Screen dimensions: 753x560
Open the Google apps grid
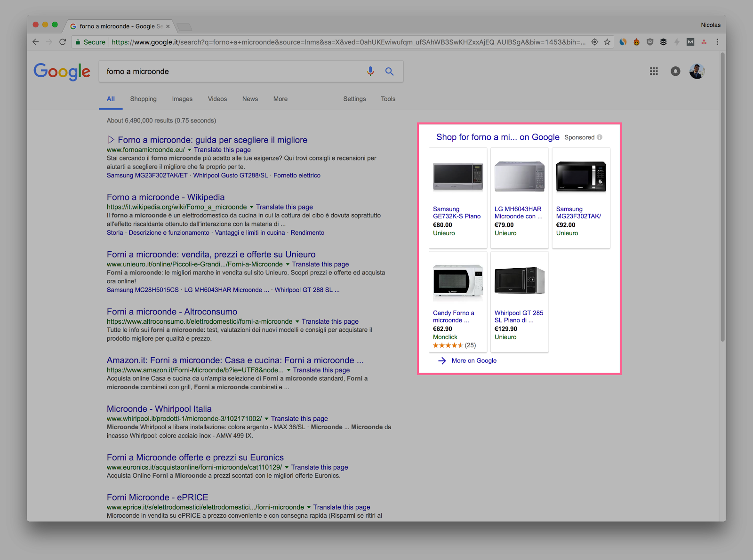click(x=654, y=71)
